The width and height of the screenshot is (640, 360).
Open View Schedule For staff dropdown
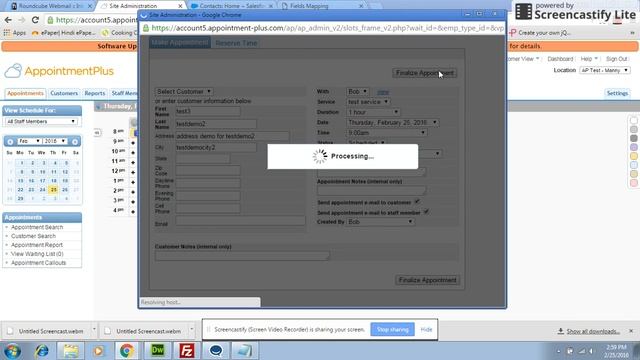point(41,122)
